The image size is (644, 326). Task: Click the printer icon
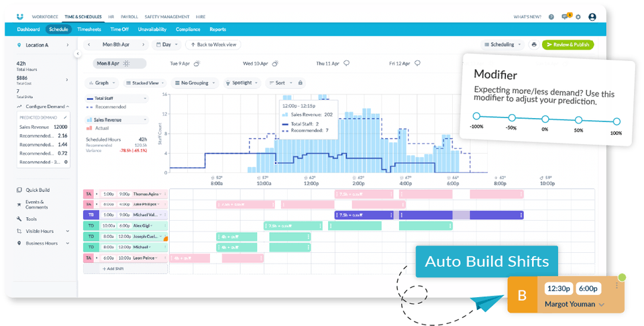point(534,45)
